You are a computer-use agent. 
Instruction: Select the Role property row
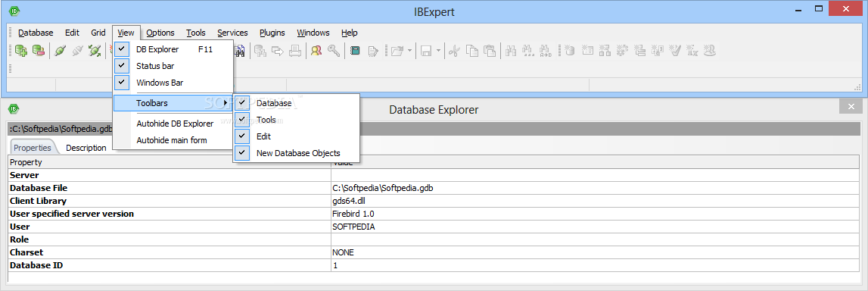coord(434,239)
